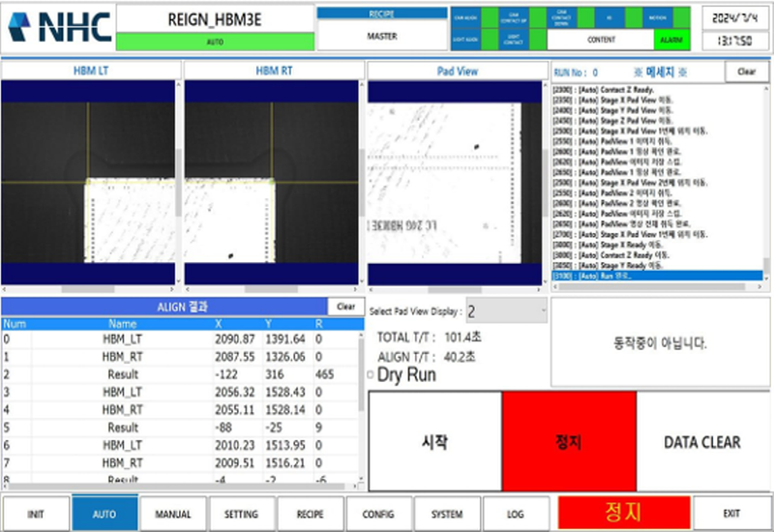Open the Select Pad View Display dropdown
Screen dimensions: 774x532
point(506,311)
